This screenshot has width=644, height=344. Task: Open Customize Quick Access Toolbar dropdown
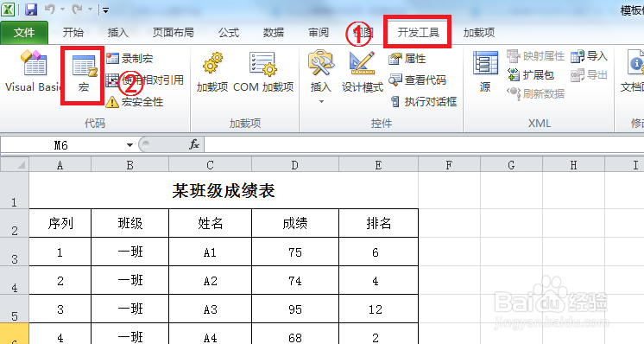click(105, 10)
